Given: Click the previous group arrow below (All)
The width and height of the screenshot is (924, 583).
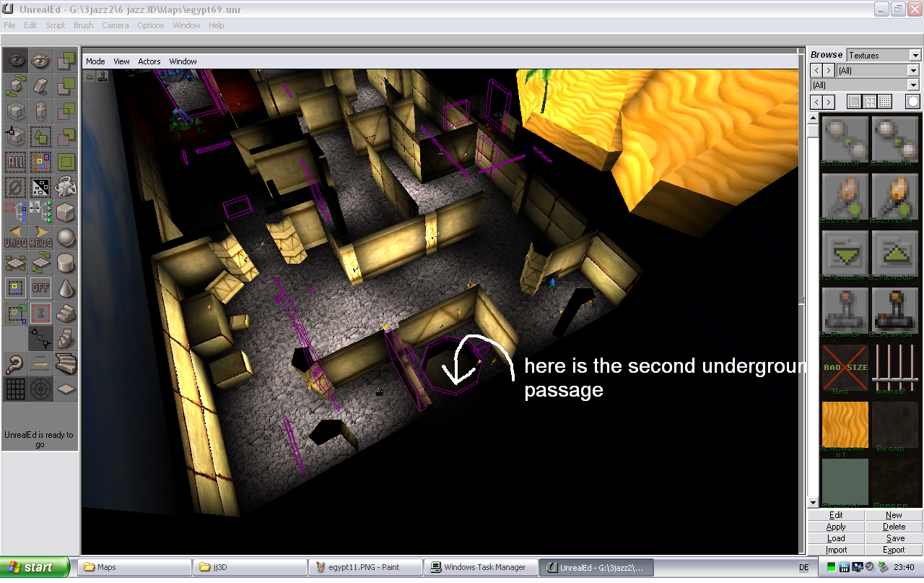Looking at the screenshot, I should [x=816, y=102].
